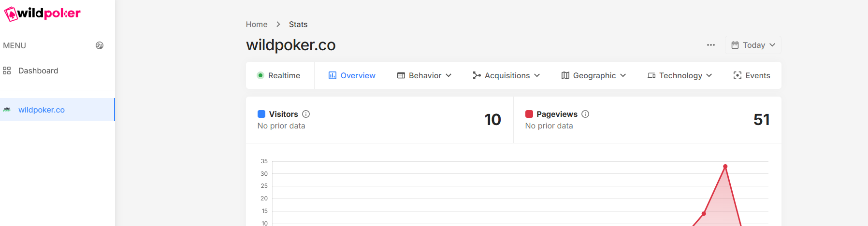Click the breadcrumb chevron separator
The width and height of the screenshot is (868, 226).
tap(278, 24)
